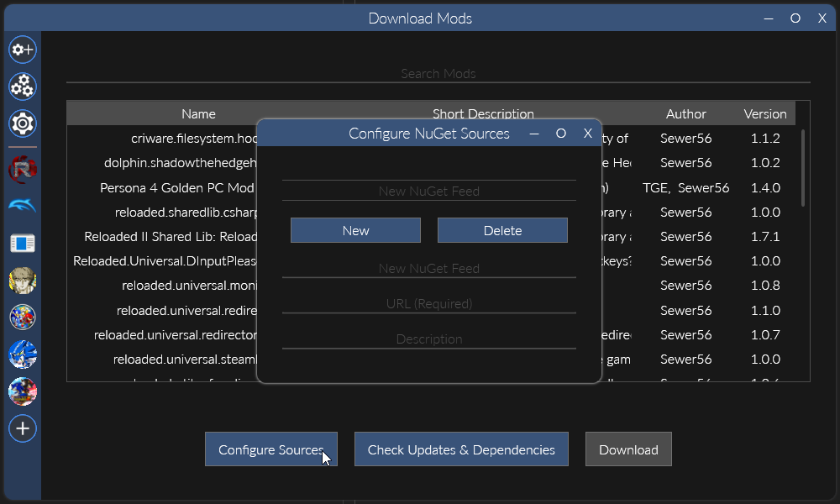This screenshot has height=504, width=840.
Task: Click the New button in NuGet dialog
Action: [355, 230]
